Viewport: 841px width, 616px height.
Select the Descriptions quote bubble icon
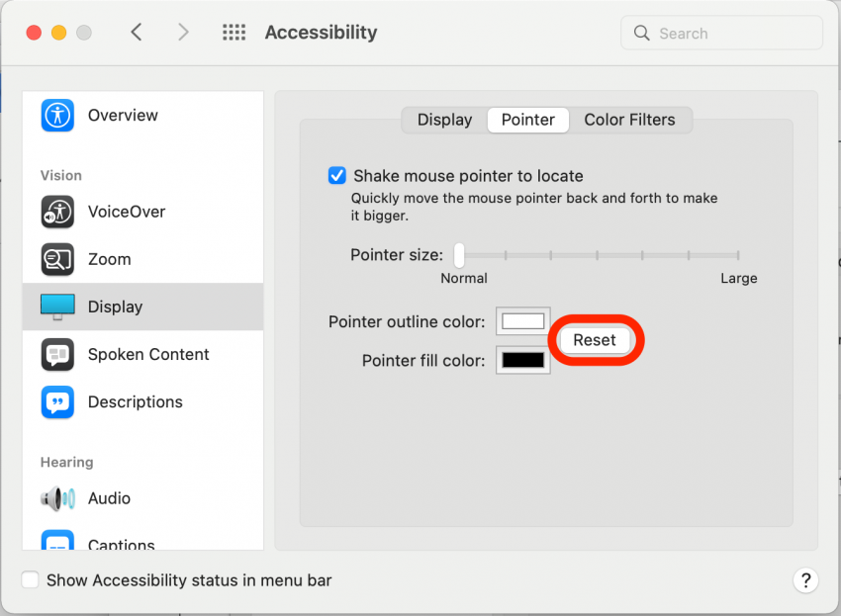click(57, 402)
